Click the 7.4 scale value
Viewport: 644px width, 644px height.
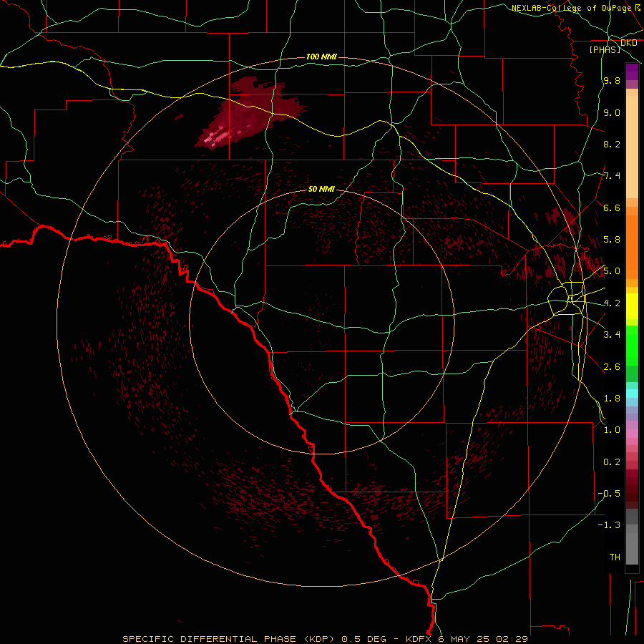click(612, 176)
